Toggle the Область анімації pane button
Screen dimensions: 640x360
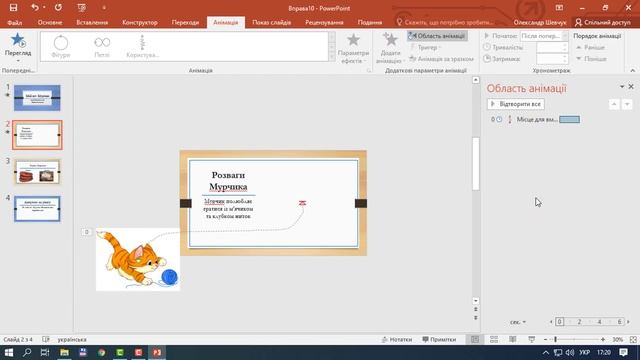(x=437, y=36)
